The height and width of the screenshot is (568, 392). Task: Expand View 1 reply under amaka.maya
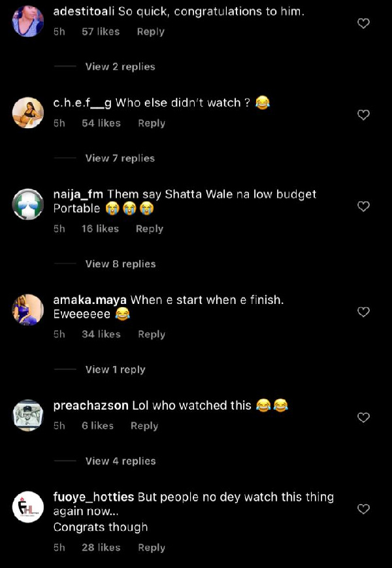(x=115, y=369)
